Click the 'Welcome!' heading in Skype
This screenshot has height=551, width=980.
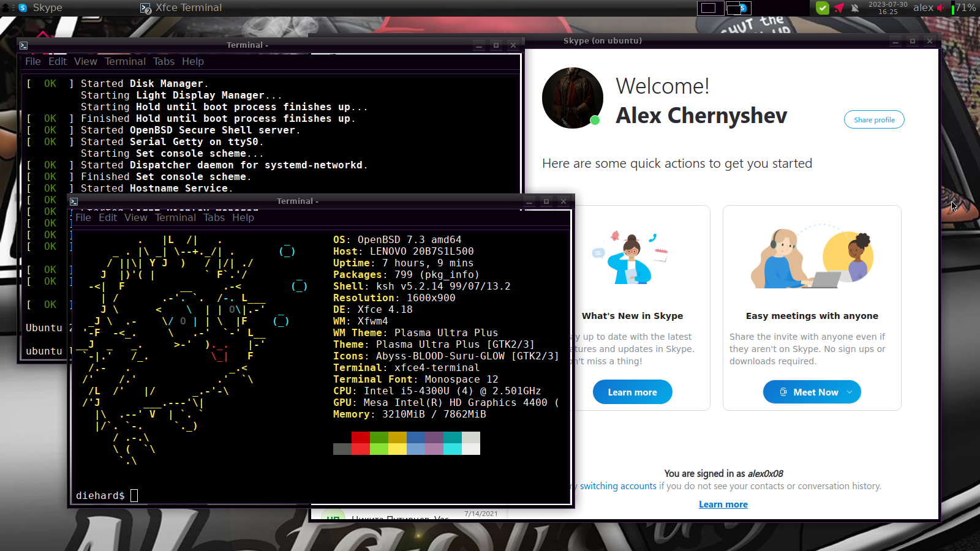point(662,86)
